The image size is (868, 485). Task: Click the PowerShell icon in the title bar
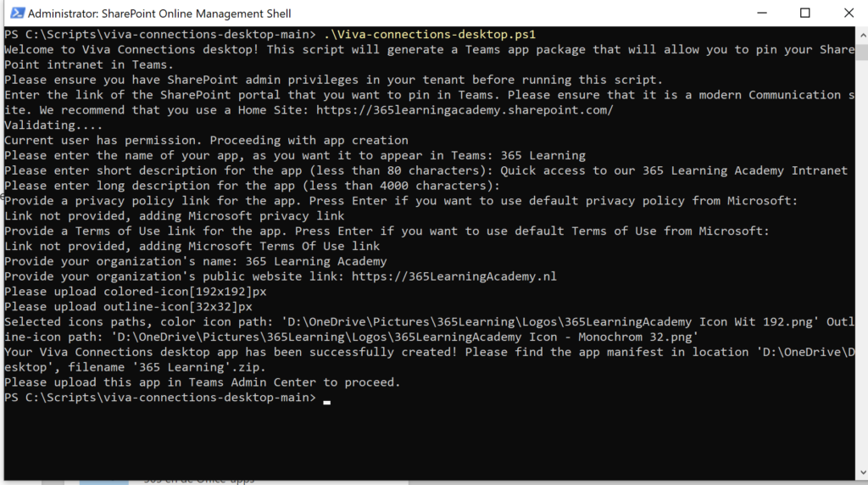(14, 14)
